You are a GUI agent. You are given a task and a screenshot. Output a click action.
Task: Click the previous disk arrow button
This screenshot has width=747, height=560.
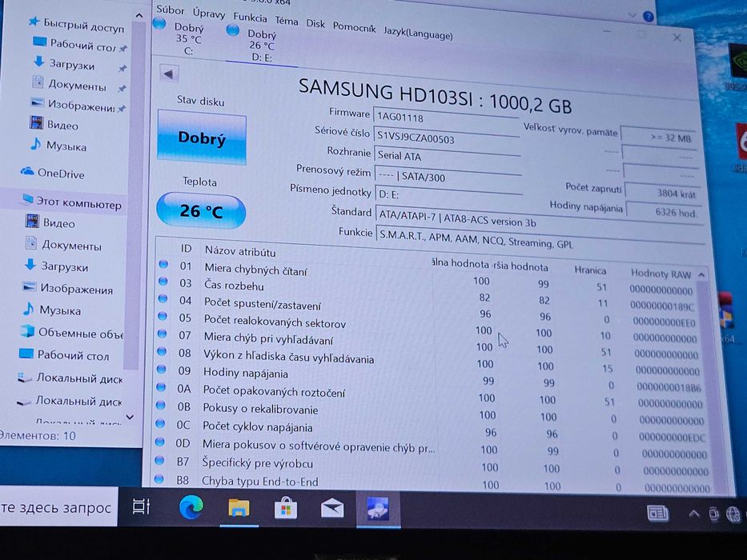tap(169, 74)
